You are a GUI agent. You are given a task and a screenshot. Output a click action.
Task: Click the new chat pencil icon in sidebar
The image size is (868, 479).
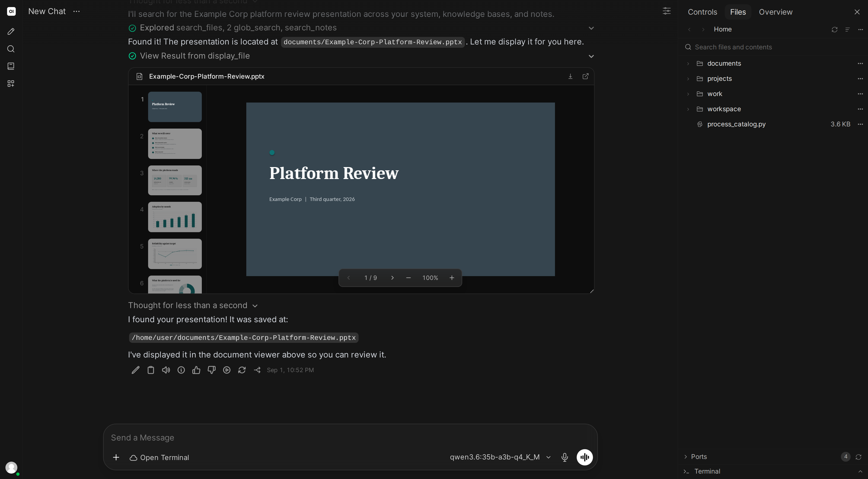[11, 31]
